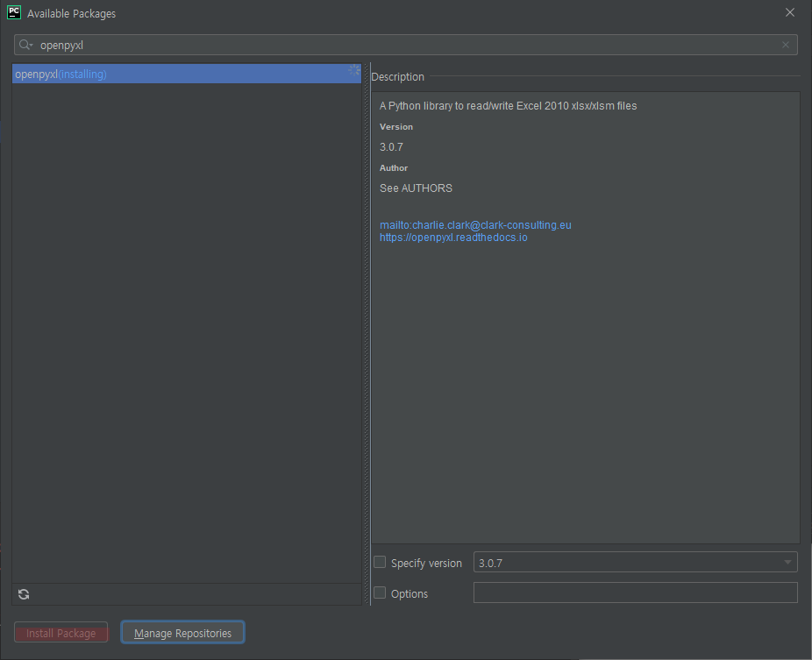This screenshot has width=812, height=660.
Task: Open the charlie.clark mailto link
Action: pyautogui.click(x=475, y=225)
